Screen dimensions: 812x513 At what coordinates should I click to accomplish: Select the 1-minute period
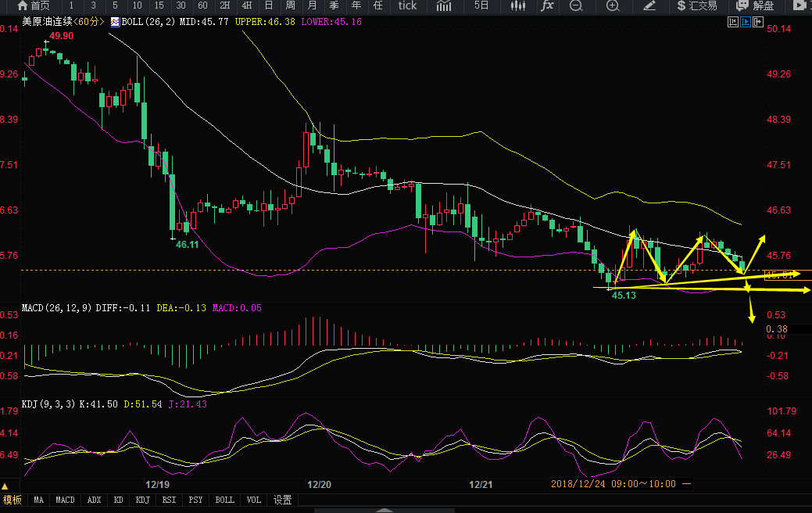(71, 5)
